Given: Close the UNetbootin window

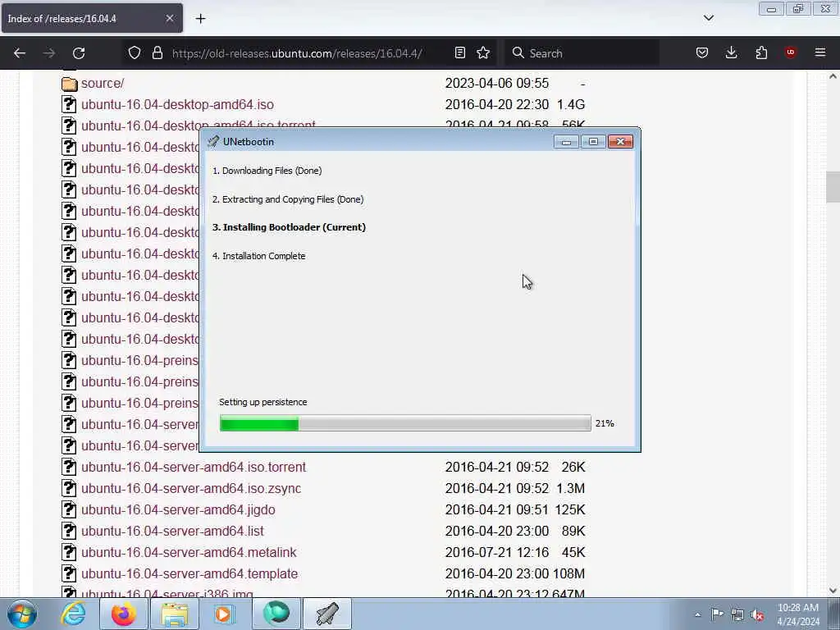Looking at the screenshot, I should (620, 141).
